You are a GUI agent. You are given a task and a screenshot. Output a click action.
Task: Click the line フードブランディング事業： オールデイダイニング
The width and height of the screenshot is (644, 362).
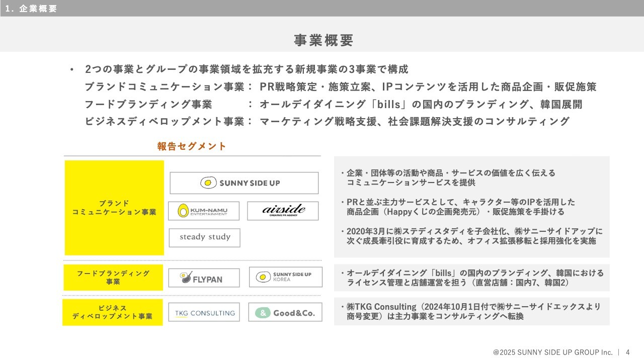click(x=334, y=104)
